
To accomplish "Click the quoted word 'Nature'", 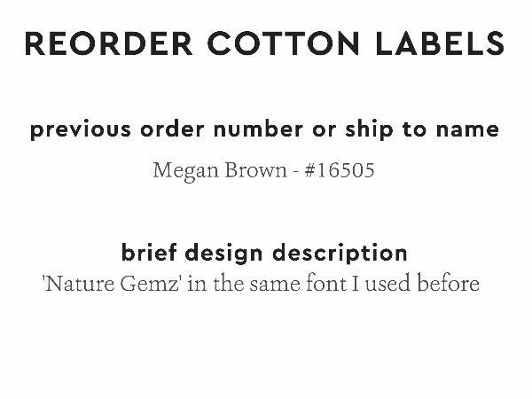I will point(73,284).
